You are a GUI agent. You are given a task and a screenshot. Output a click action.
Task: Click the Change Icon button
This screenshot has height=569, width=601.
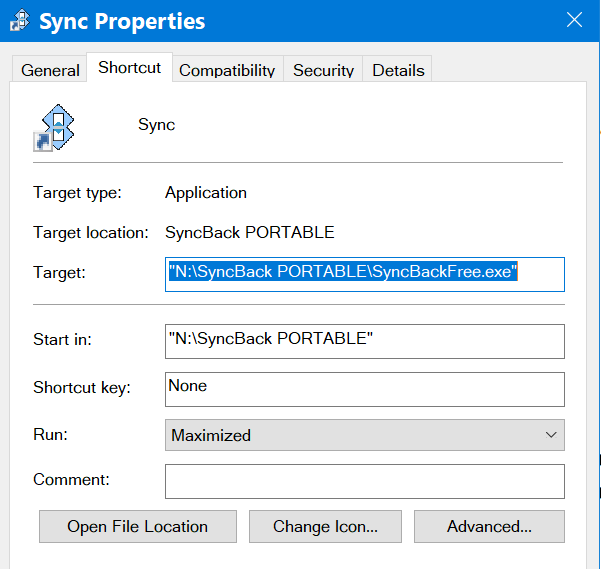pos(325,526)
